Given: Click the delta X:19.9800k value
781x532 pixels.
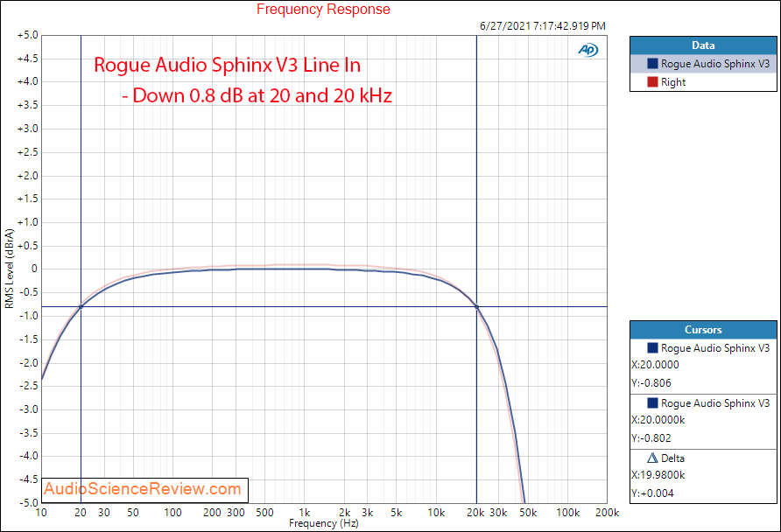Looking at the screenshot, I should point(658,475).
